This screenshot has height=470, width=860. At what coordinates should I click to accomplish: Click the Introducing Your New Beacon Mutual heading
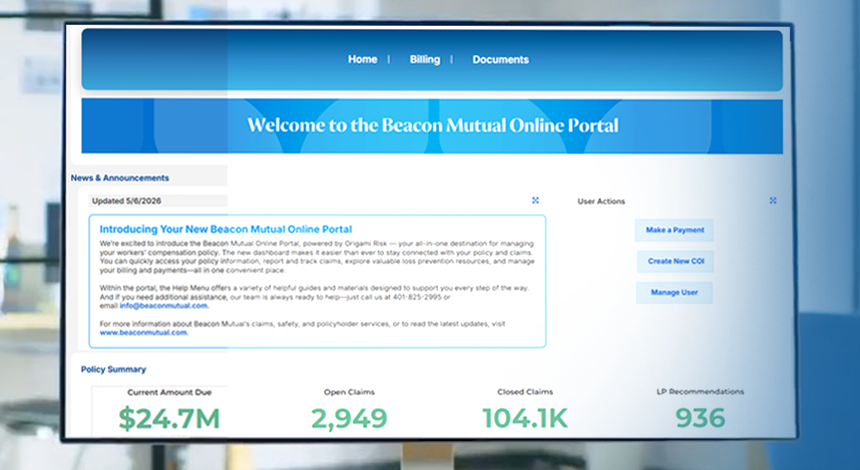point(225,229)
